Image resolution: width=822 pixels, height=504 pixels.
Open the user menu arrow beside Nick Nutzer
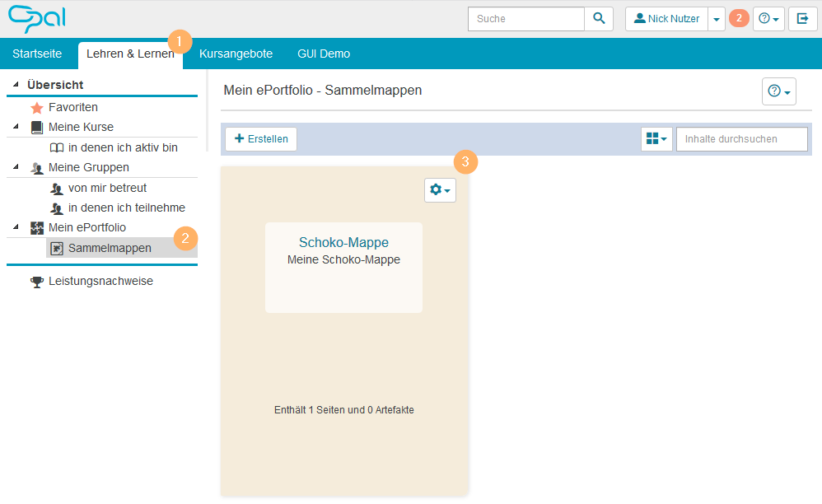(x=717, y=19)
